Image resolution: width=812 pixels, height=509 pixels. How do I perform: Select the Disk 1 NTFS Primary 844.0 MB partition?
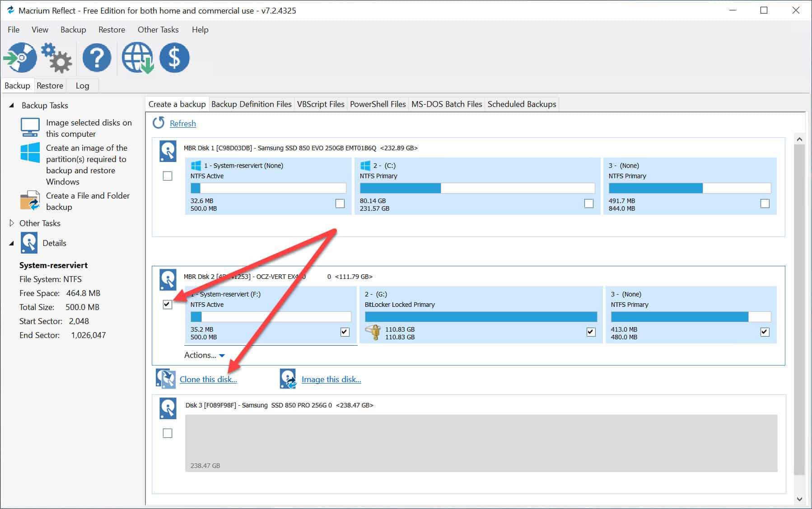[x=690, y=186]
